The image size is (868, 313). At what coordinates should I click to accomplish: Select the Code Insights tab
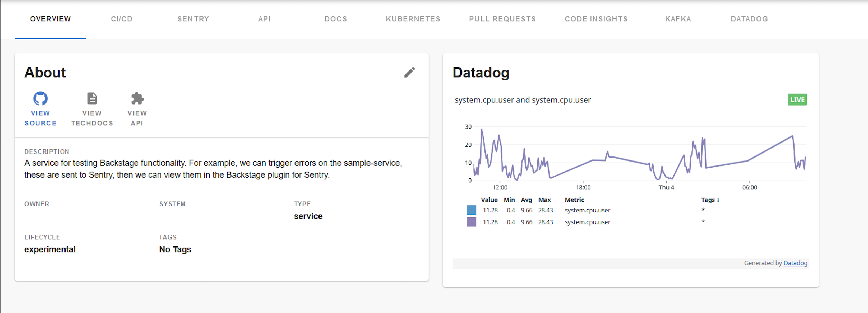(x=596, y=19)
